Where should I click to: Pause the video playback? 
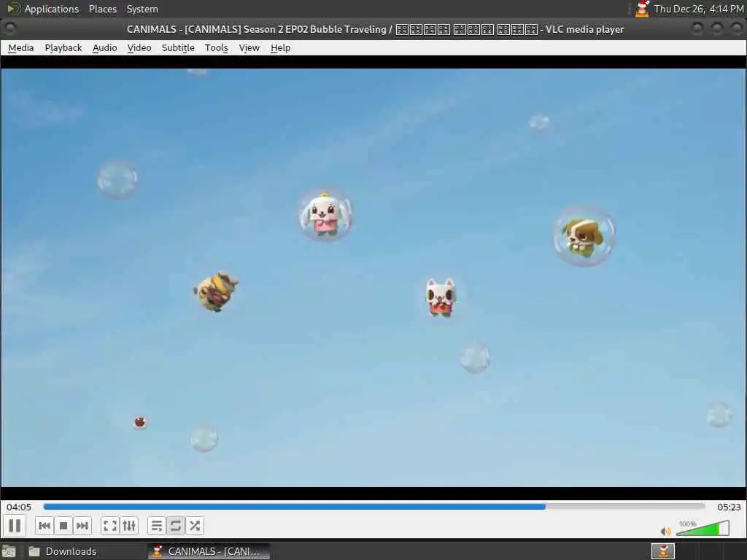coord(15,526)
